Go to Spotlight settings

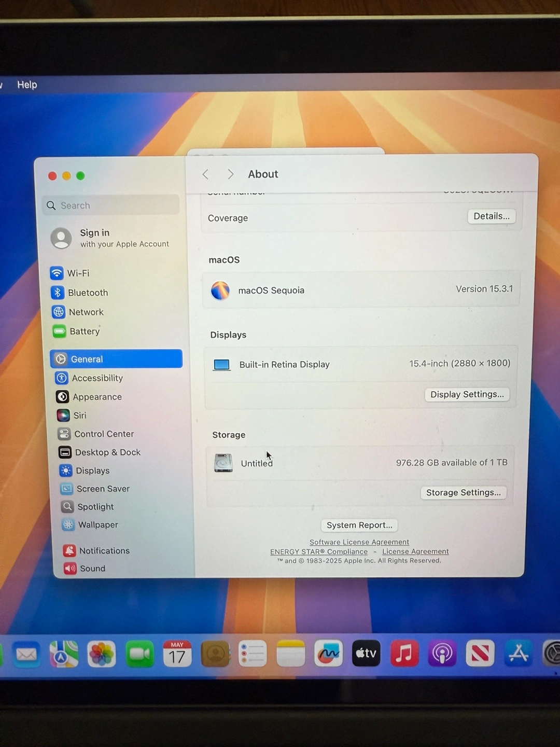point(88,507)
